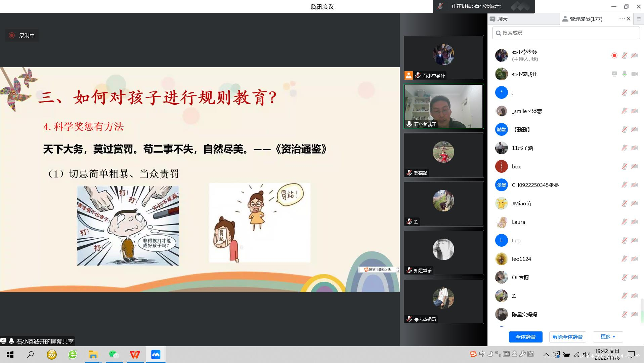Click 石小蔡诚开的屏幕共享 label at bottom
The image size is (644, 363).
coord(45,341)
